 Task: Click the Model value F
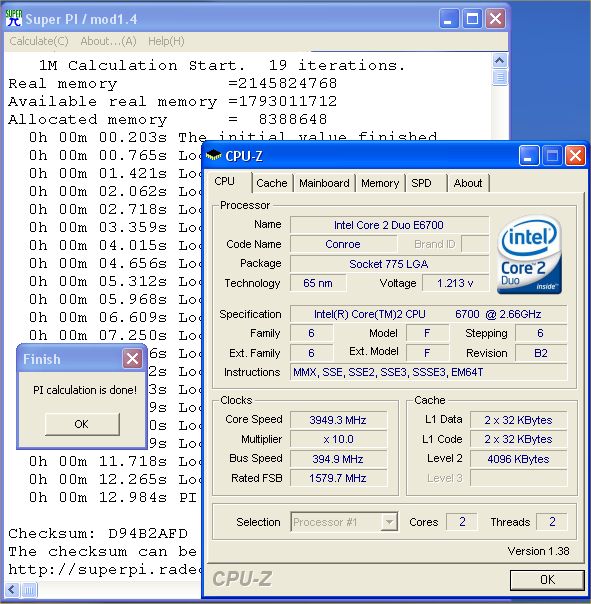427,333
